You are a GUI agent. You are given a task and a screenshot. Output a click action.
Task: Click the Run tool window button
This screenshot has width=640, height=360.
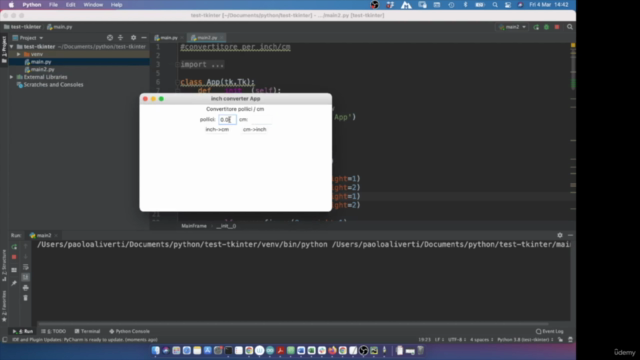tap(23, 331)
